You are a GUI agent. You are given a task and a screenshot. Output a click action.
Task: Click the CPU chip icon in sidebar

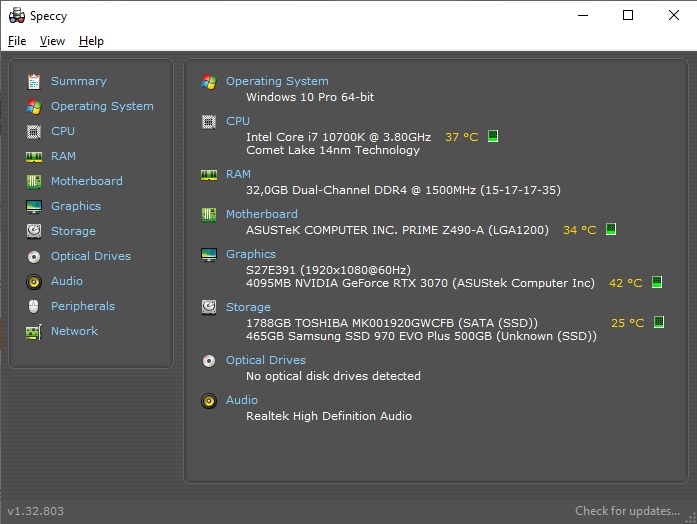click(34, 132)
